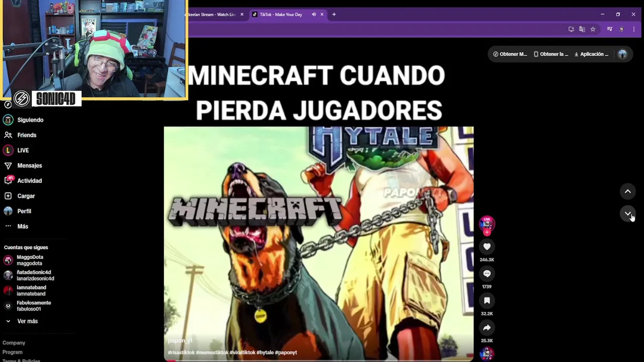The width and height of the screenshot is (644, 362).
Task: Click the Perfil avatar icon in sidebar
Action: [x=8, y=211]
